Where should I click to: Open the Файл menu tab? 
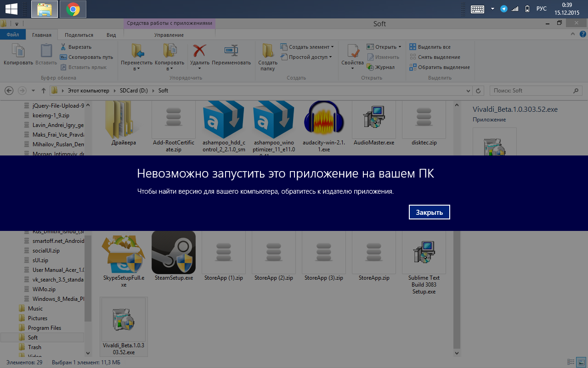[x=13, y=35]
